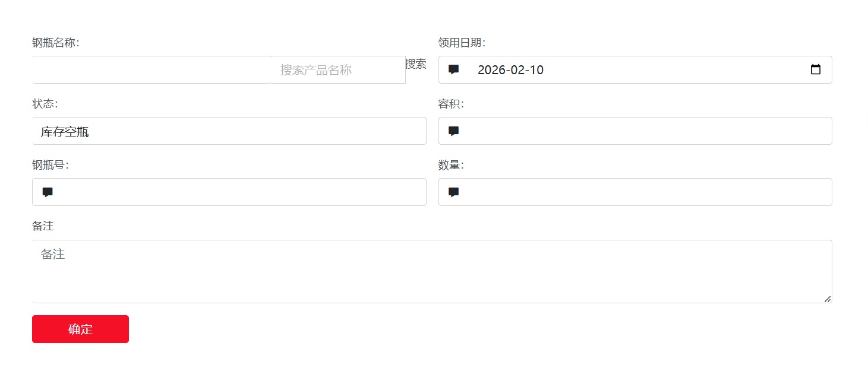868x365 pixels.
Task: Click the 领用日期 label
Action: click(462, 43)
